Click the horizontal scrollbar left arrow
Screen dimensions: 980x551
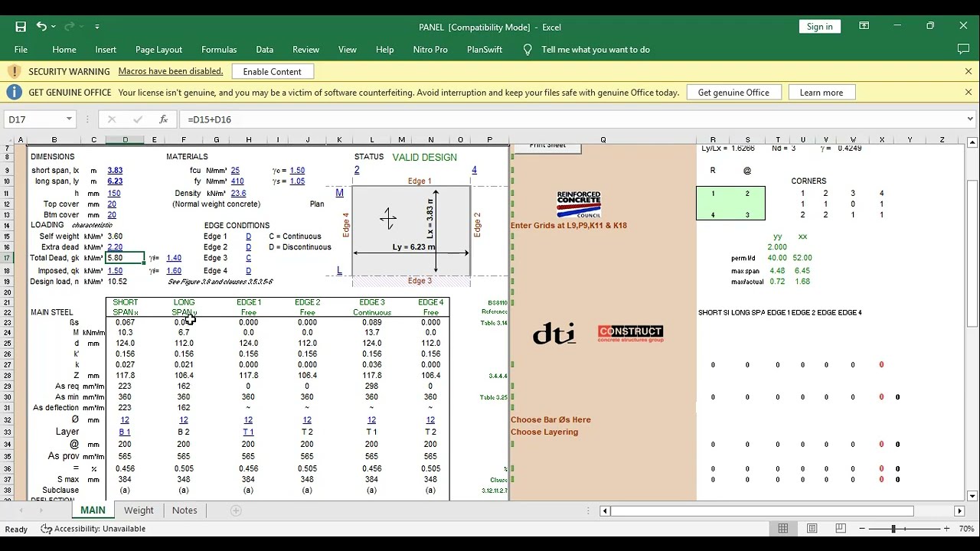[x=604, y=510]
